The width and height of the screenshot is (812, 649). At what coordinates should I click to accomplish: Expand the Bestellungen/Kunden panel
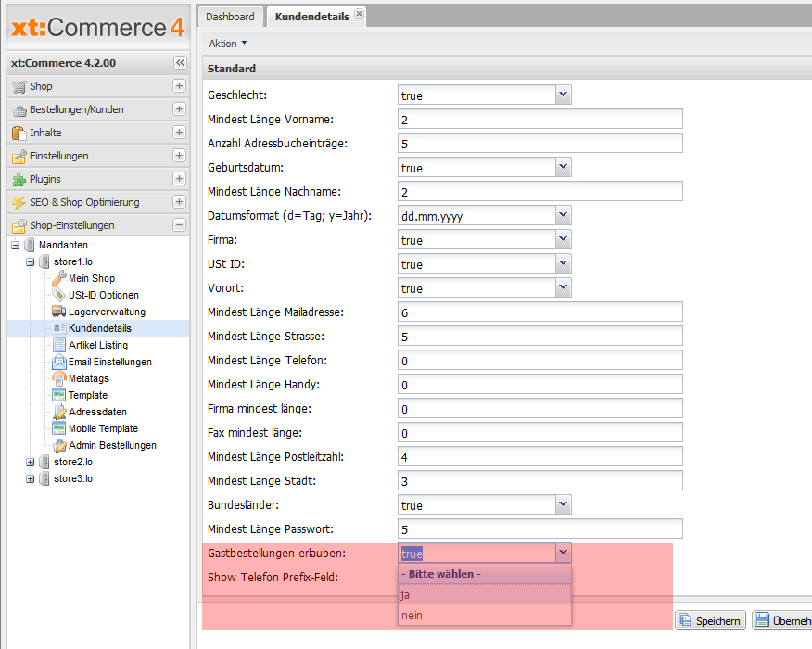coord(179,109)
